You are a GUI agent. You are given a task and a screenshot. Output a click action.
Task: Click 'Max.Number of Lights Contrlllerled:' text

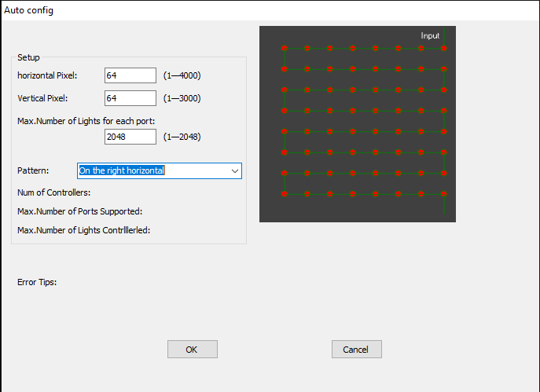point(83,230)
